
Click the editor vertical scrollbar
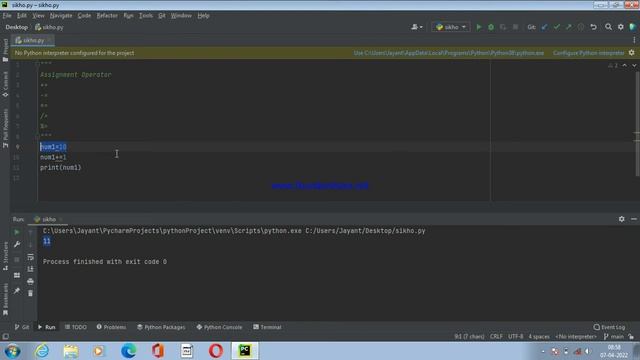637,124
